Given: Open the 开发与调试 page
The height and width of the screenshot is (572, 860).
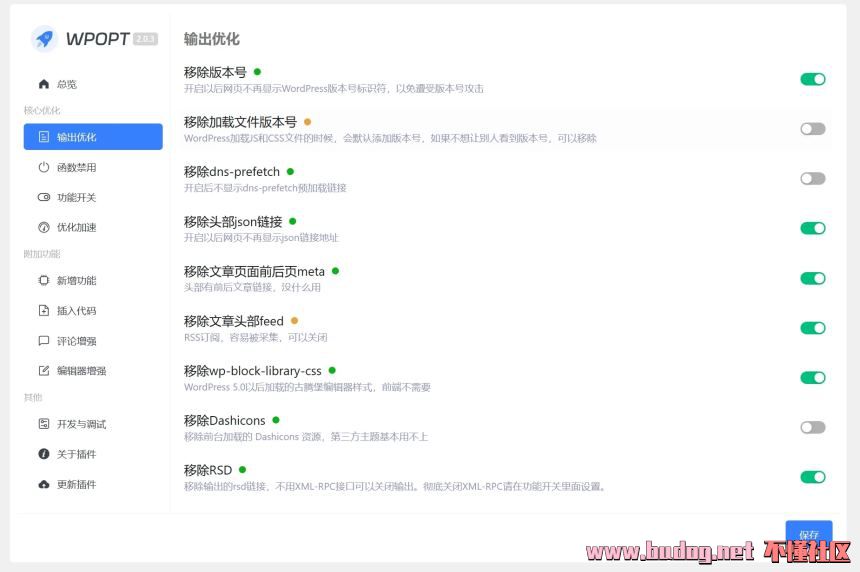Looking at the screenshot, I should pyautogui.click(x=93, y=424).
